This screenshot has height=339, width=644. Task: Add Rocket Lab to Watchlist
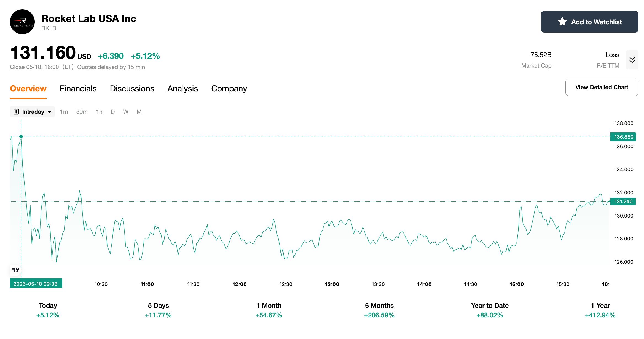point(589,22)
